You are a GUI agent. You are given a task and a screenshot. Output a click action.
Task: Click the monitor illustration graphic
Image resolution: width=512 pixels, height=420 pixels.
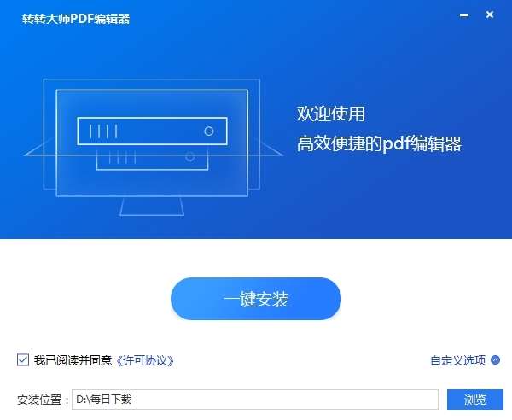coord(152,147)
